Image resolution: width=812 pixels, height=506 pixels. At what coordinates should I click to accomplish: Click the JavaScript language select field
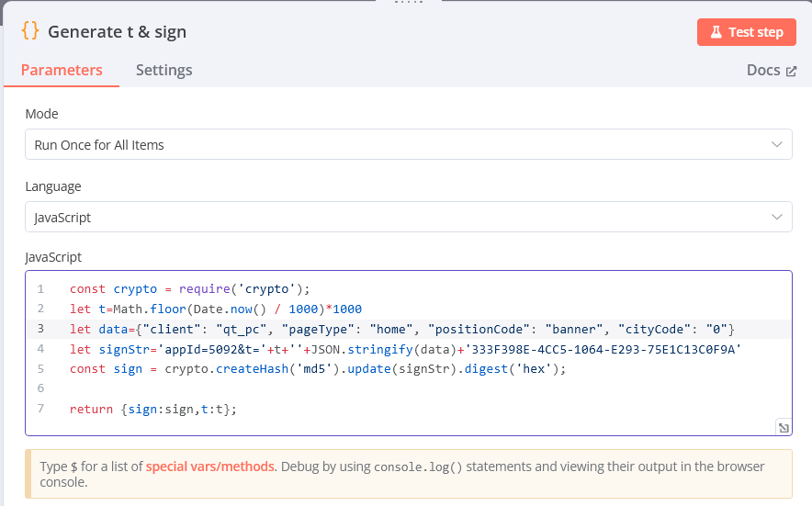[x=395, y=218]
